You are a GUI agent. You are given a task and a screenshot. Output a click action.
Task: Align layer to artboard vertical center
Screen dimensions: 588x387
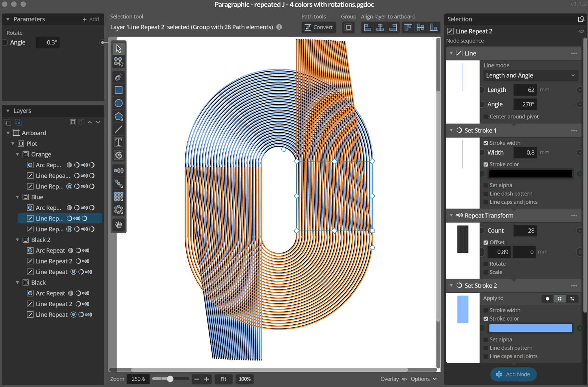tap(420, 27)
